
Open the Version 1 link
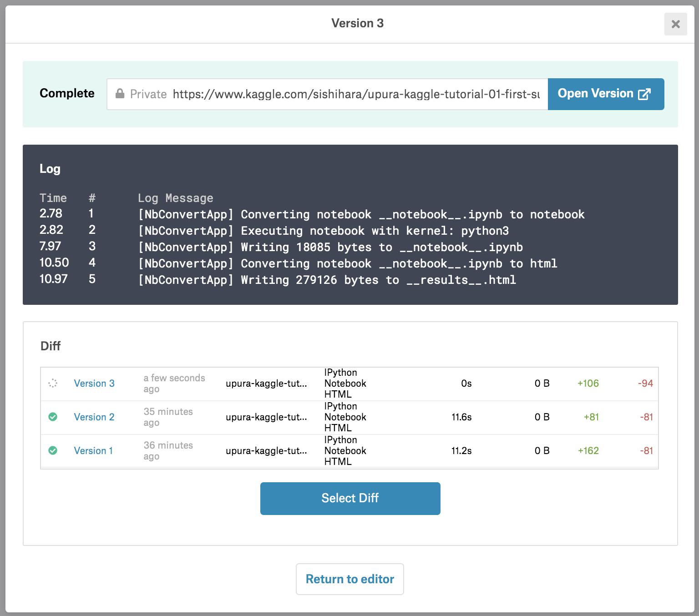[93, 451]
